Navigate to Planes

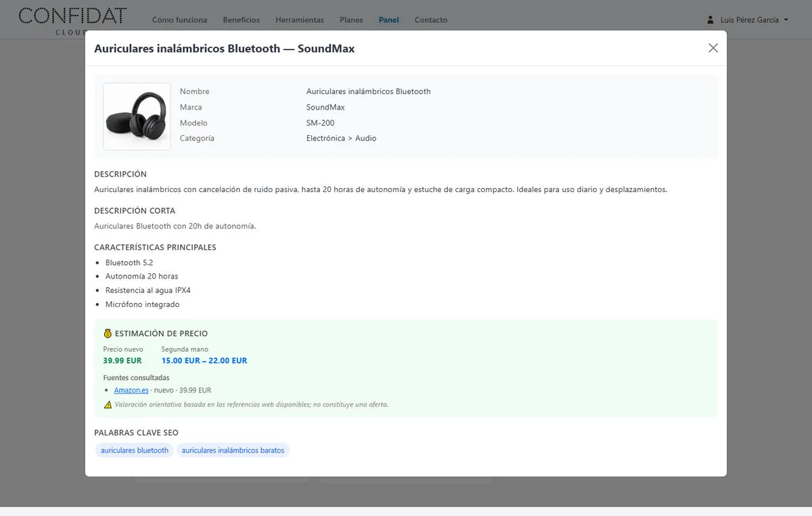351,20
